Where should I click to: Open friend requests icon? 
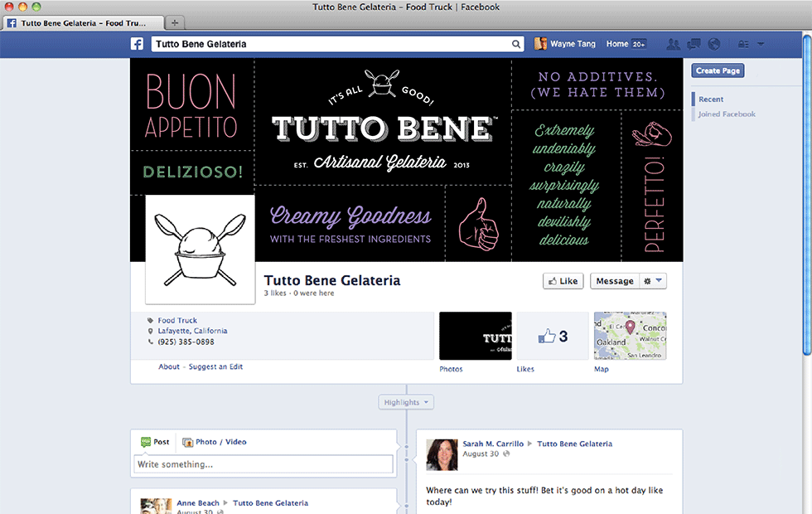[x=673, y=44]
